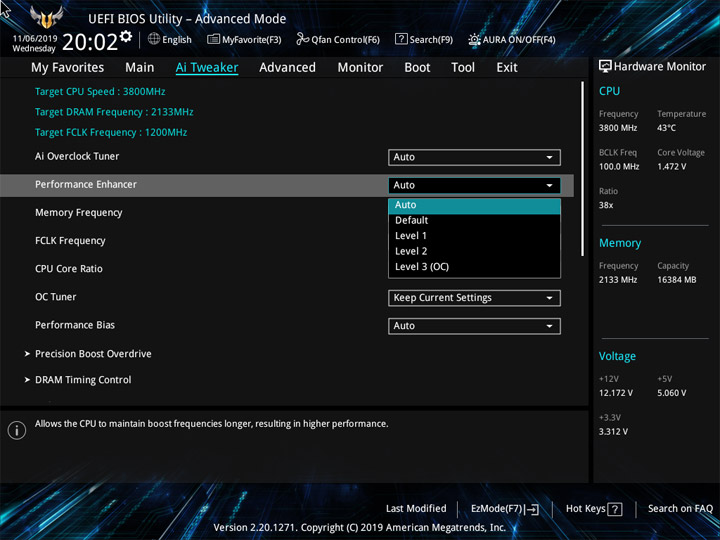Switch to the Tool tab
The height and width of the screenshot is (540, 720).
463,68
